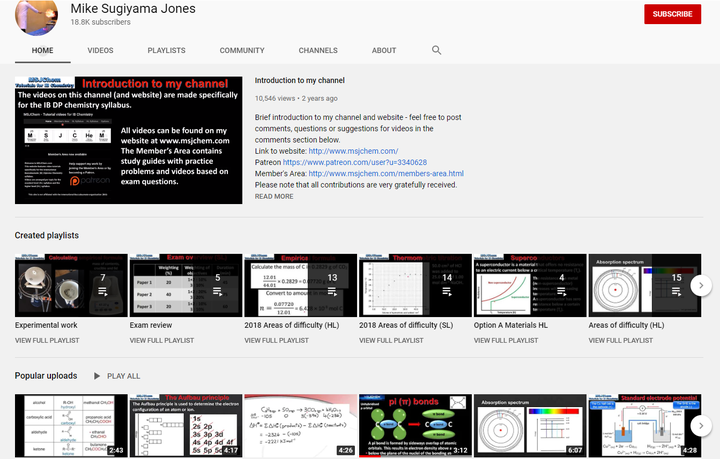Image resolution: width=720 pixels, height=459 pixels.
Task: View full playlist for 2018 Areas of difficulty (SL)
Action: coord(391,341)
